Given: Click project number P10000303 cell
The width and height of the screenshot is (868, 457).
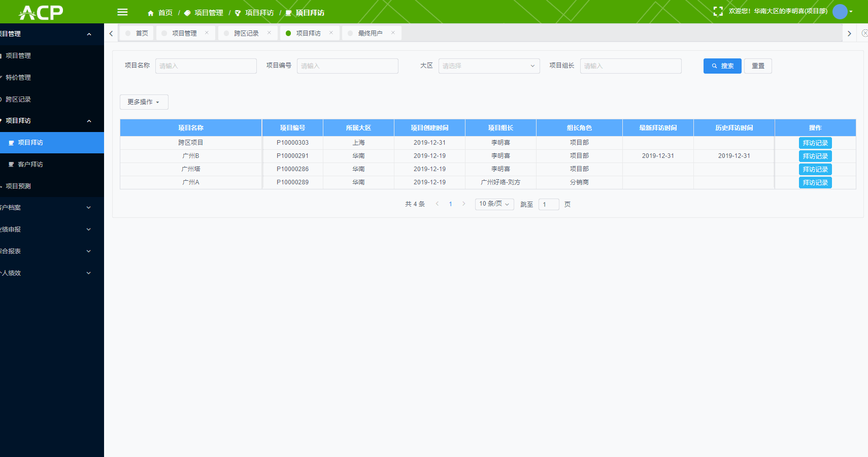Looking at the screenshot, I should 293,143.
